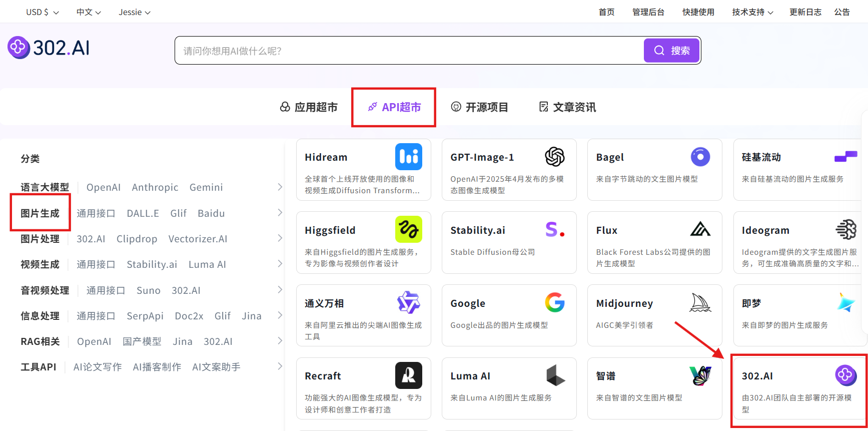This screenshot has height=431, width=868.
Task: Expand the 信息处理 category arrow
Action: point(280,315)
